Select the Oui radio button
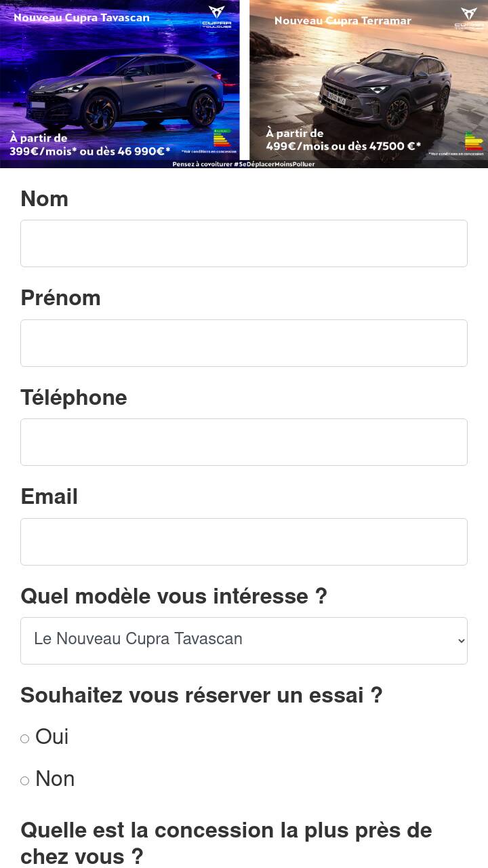This screenshot has width=488, height=868. coord(25,738)
